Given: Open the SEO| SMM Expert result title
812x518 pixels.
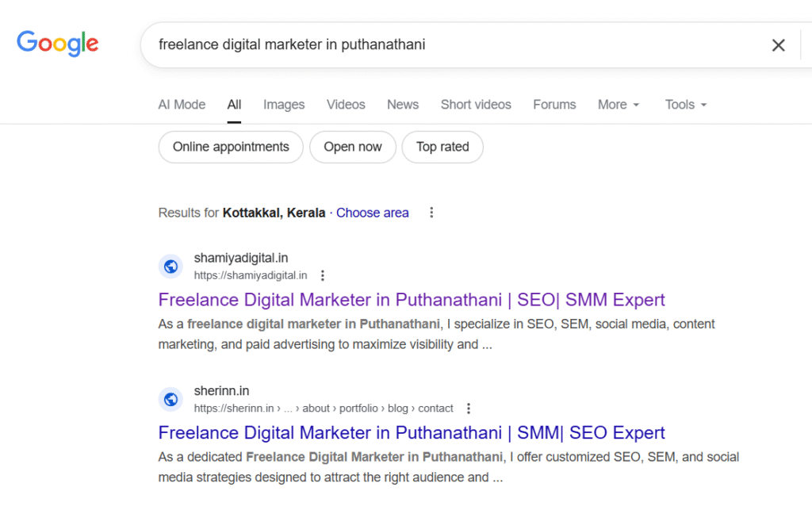Looking at the screenshot, I should [x=412, y=300].
